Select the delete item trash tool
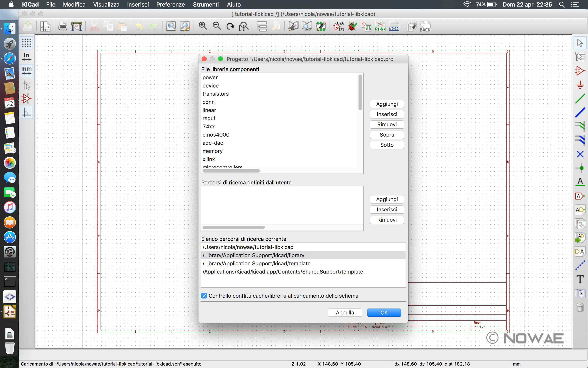 (x=580, y=307)
